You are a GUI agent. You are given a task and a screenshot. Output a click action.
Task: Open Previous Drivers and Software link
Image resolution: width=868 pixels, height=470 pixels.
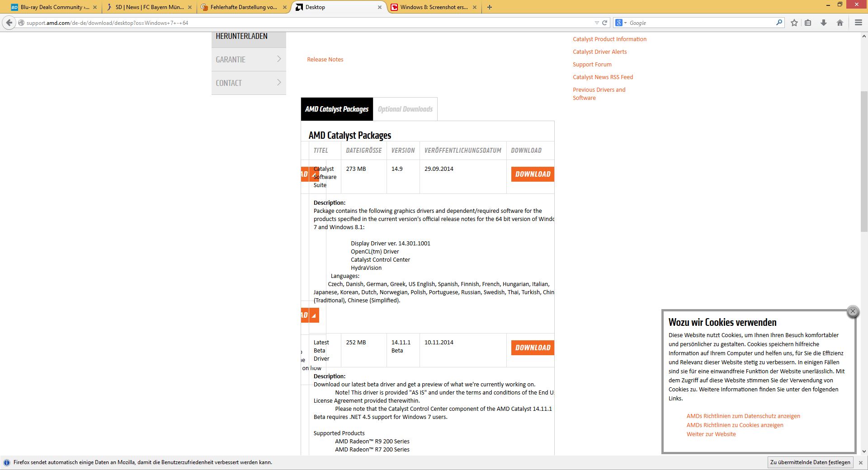pyautogui.click(x=599, y=94)
